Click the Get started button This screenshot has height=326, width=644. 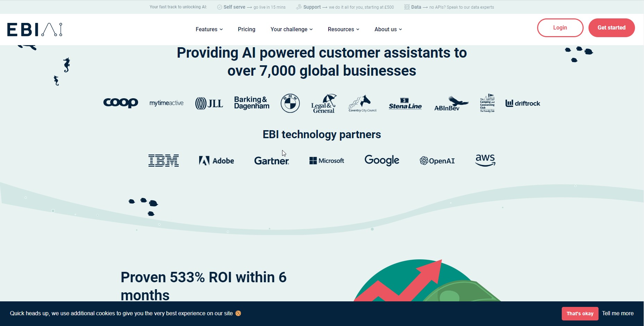[x=611, y=28]
